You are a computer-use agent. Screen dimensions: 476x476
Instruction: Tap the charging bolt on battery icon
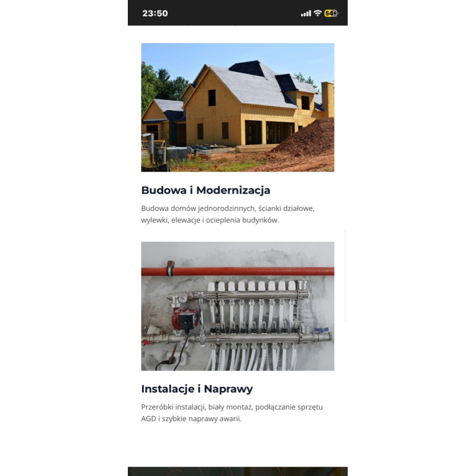click(335, 13)
